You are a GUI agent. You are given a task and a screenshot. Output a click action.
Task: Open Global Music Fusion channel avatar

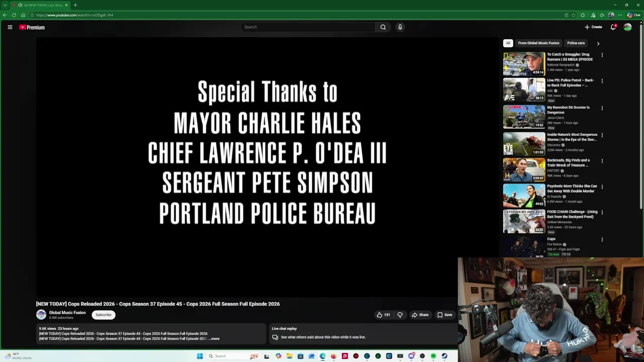(41, 315)
